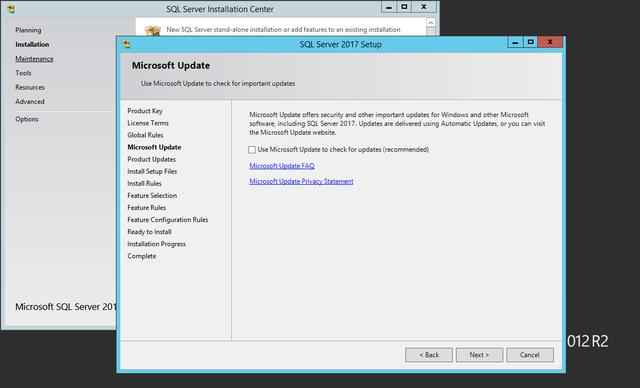Close the SQL Server Installation Center window
The image size is (640, 388).
pos(424,7)
